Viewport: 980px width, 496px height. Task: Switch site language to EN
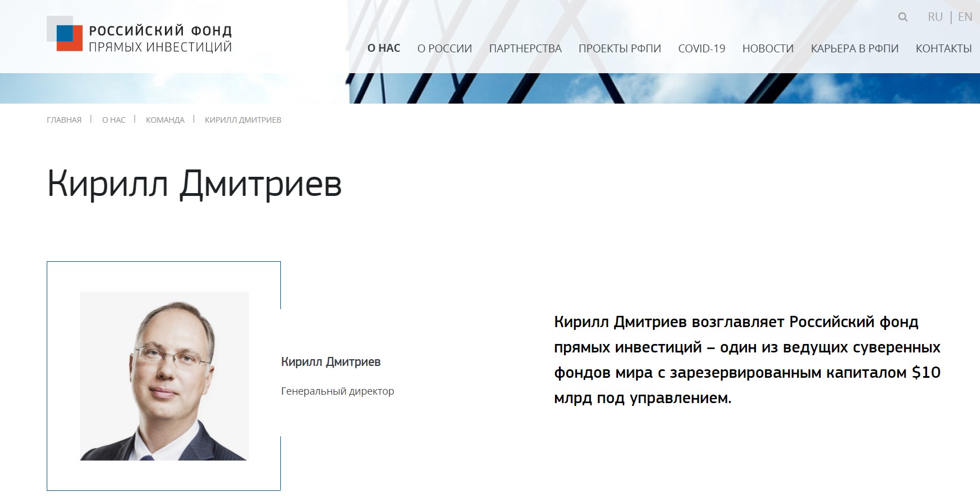965,17
